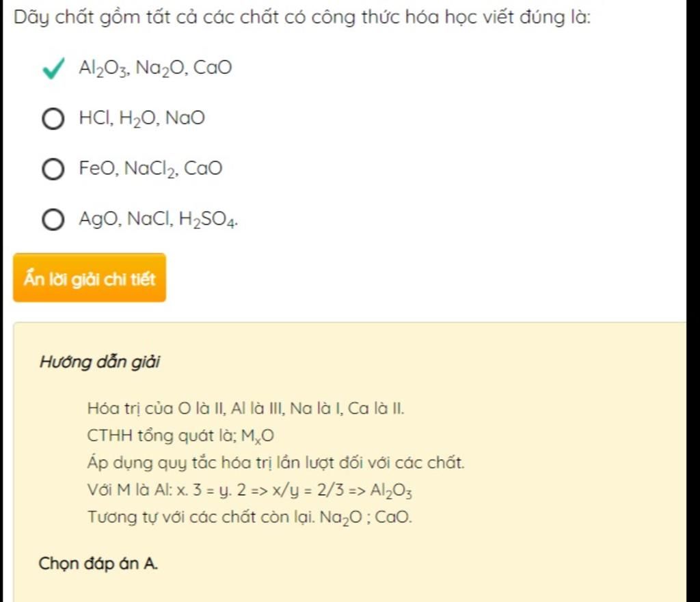The image size is (700, 602).
Task: Click the line Hóa trị của O là II
Action: [x=245, y=409]
